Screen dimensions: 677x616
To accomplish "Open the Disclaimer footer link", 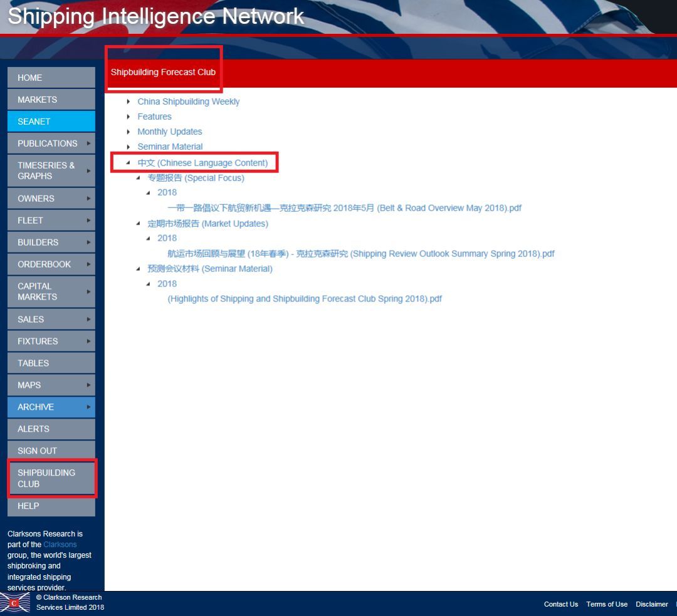I will pyautogui.click(x=652, y=604).
